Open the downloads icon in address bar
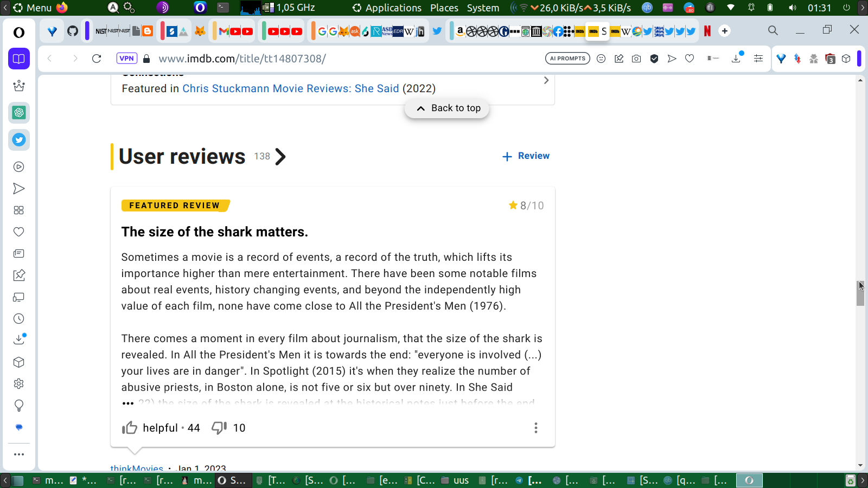Viewport: 868px width, 488px height. [737, 58]
